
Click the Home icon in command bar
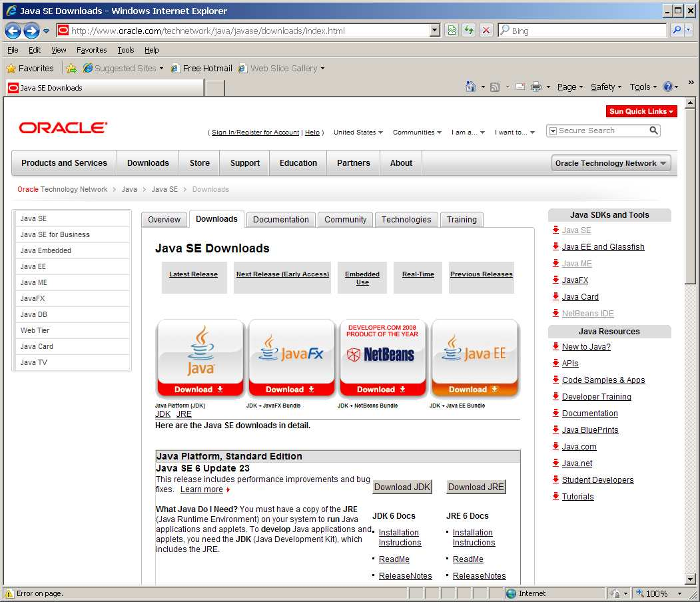pos(470,87)
